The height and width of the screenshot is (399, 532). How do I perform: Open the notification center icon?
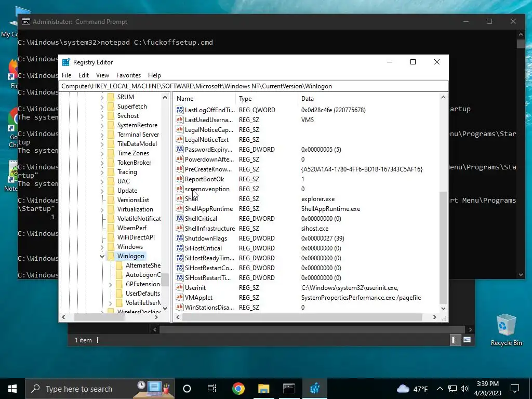tap(515, 389)
